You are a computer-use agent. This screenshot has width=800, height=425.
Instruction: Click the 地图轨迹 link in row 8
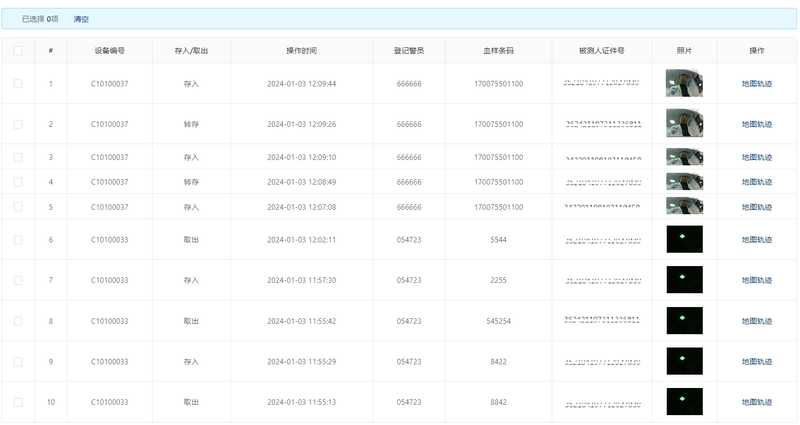click(x=757, y=321)
